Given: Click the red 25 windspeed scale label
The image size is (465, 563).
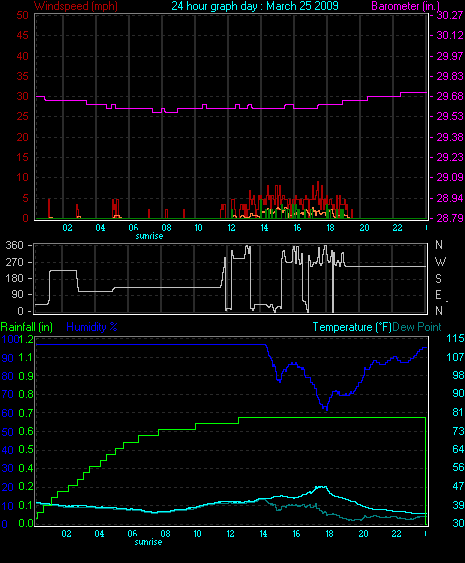Looking at the screenshot, I should pyautogui.click(x=23, y=116).
